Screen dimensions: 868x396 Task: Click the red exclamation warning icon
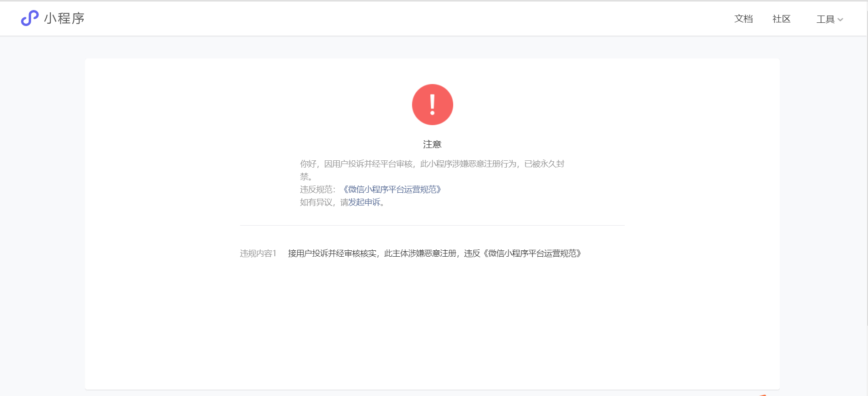click(x=433, y=105)
